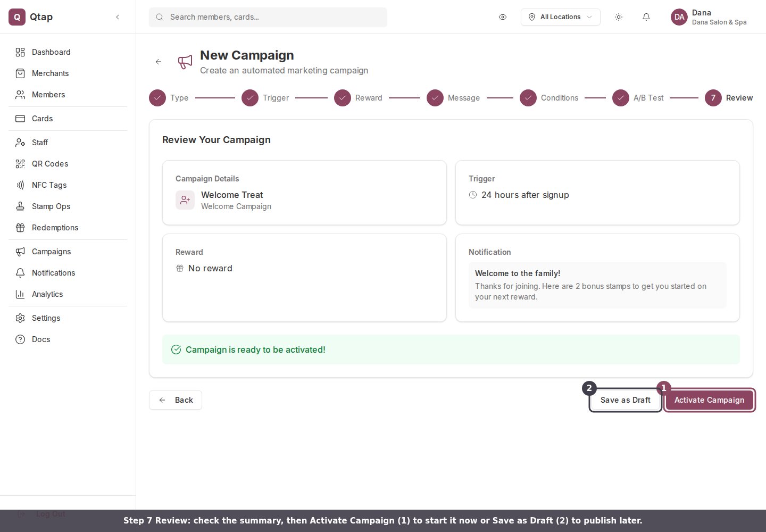
Task: Open Notifications page in sidebar
Action: (68, 273)
